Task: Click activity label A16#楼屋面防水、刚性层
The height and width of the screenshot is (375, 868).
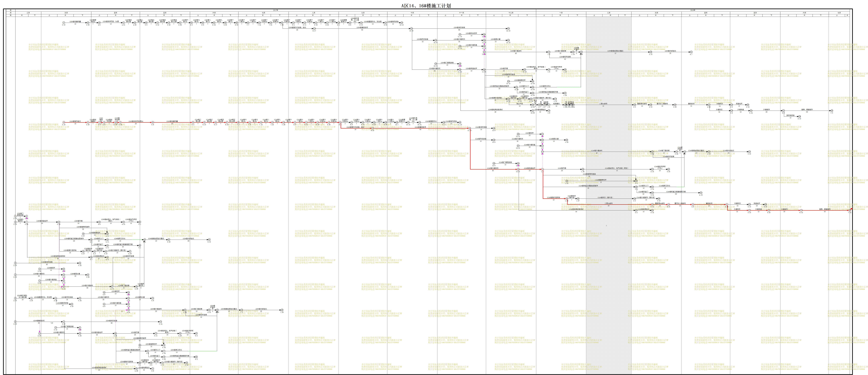Action: [x=373, y=22]
